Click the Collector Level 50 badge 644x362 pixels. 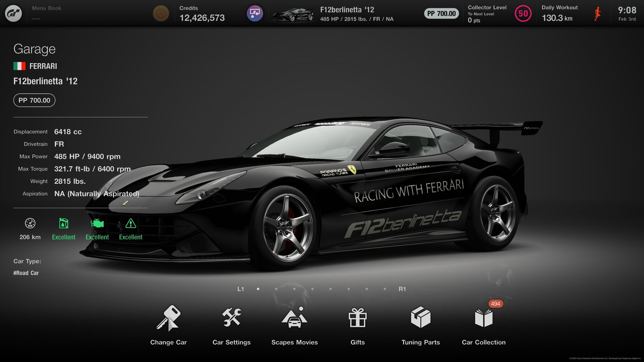tap(523, 14)
